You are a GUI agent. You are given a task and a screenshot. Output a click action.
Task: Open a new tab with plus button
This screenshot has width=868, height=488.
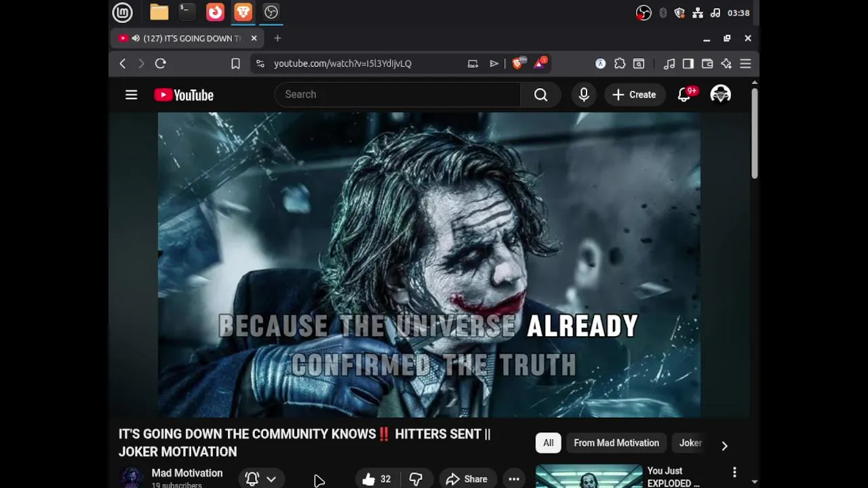pyautogui.click(x=277, y=39)
